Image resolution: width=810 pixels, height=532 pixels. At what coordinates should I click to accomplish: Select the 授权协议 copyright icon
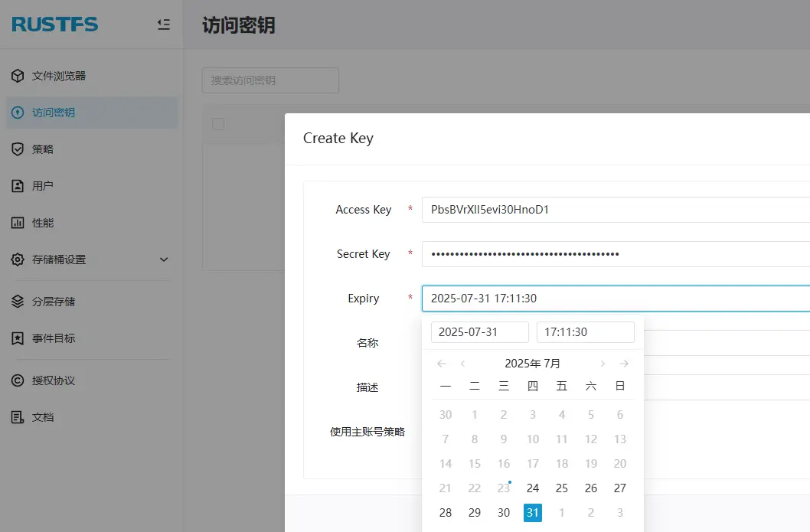pyautogui.click(x=17, y=380)
